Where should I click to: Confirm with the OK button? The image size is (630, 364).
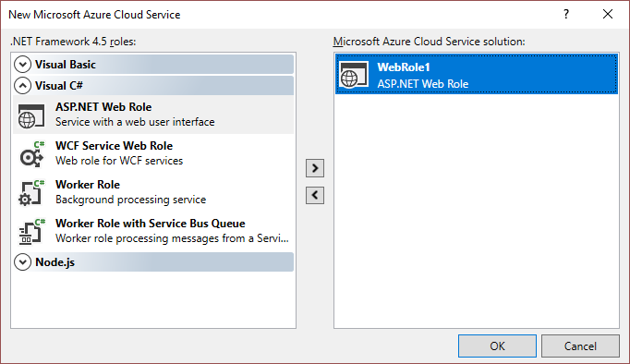coord(497,346)
